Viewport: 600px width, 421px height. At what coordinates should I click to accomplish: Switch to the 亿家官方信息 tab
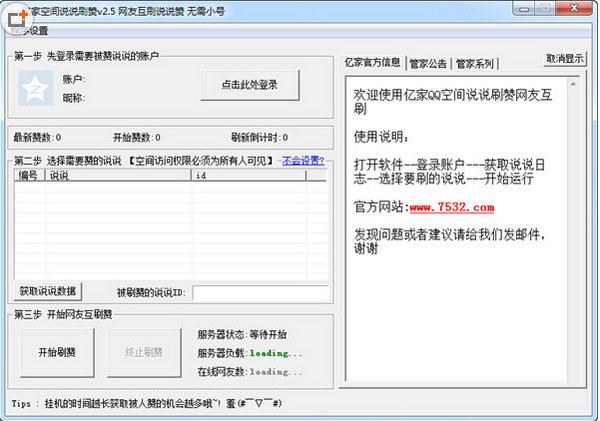[x=372, y=63]
